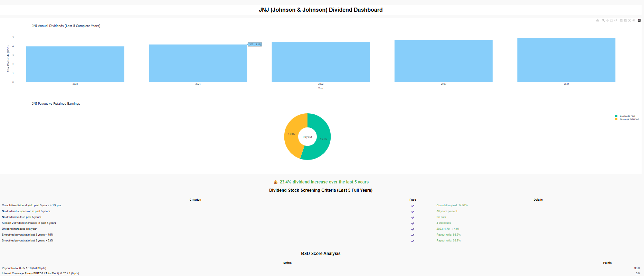Click the JNJ Annual Dividends chart title
This screenshot has width=644, height=276.
[66, 26]
